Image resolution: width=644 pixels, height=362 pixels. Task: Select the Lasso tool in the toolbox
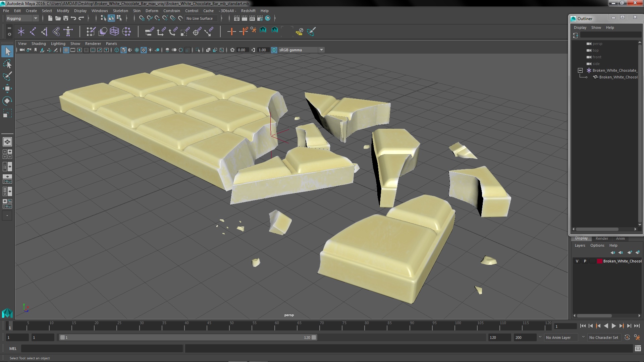click(7, 64)
